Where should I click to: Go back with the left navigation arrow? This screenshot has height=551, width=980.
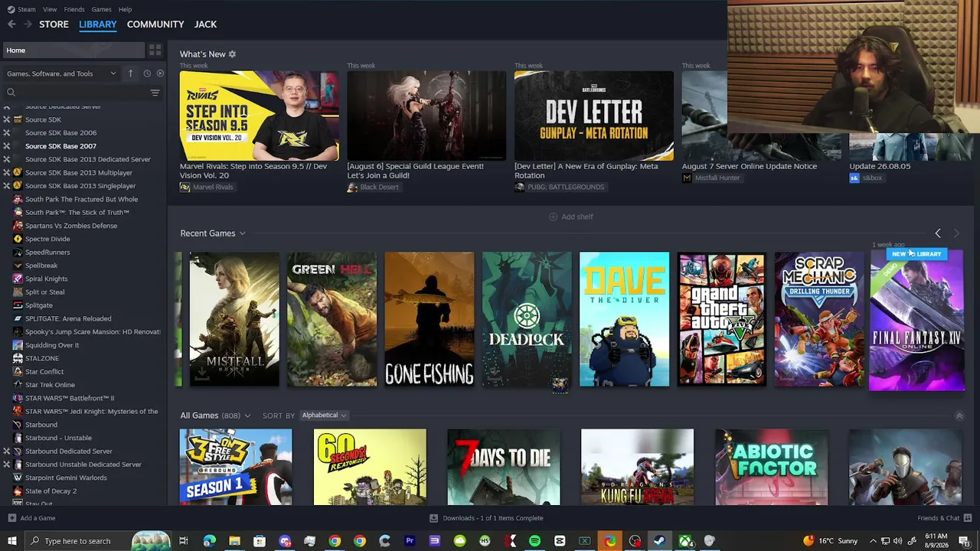(x=11, y=24)
